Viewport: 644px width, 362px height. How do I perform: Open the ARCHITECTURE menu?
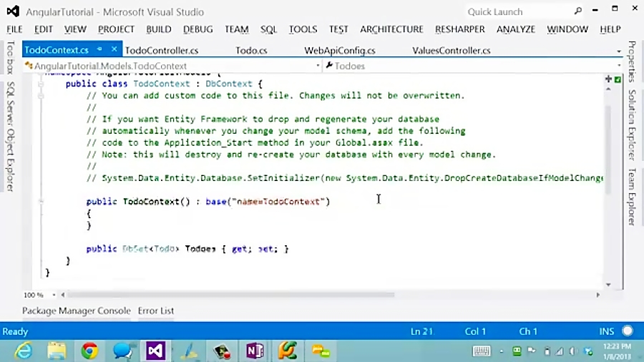pyautogui.click(x=391, y=29)
